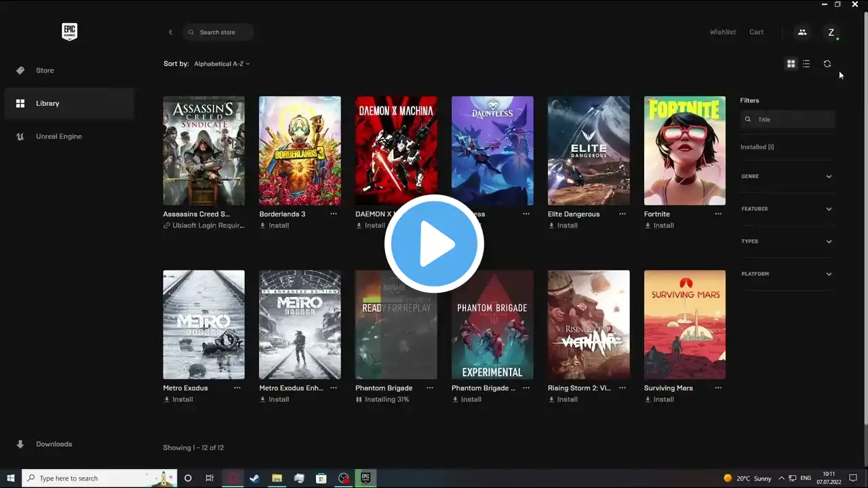Open the more options dots for Metro Exodus Enhanced

point(334,388)
